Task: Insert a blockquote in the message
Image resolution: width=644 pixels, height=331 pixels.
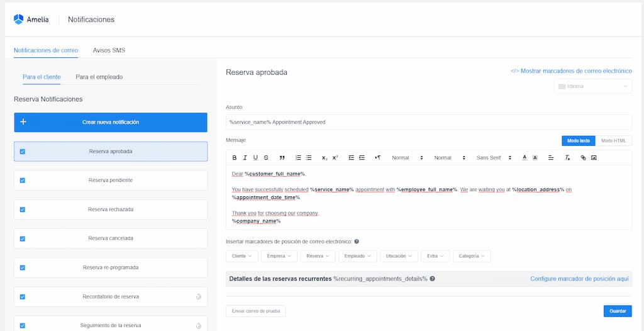Action: coord(282,157)
